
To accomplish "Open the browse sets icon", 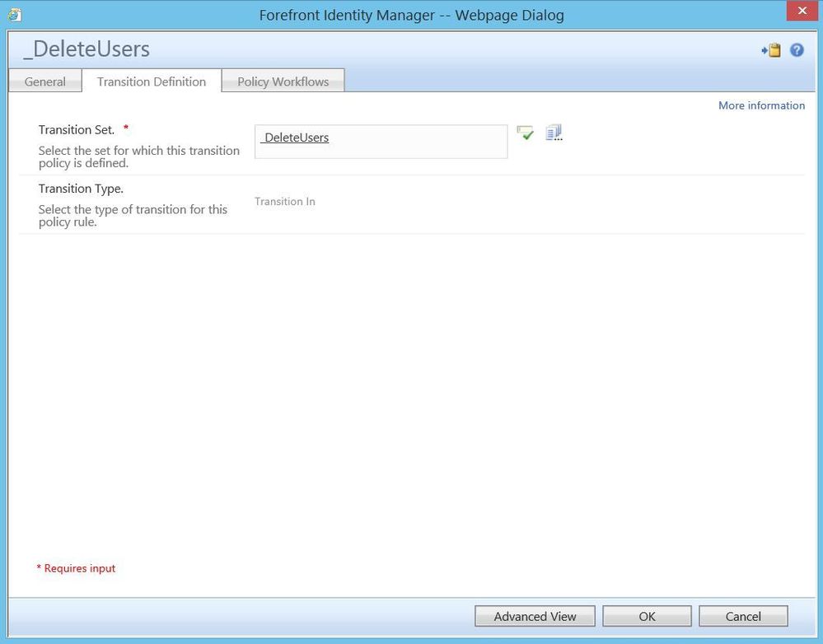I will pyautogui.click(x=554, y=133).
